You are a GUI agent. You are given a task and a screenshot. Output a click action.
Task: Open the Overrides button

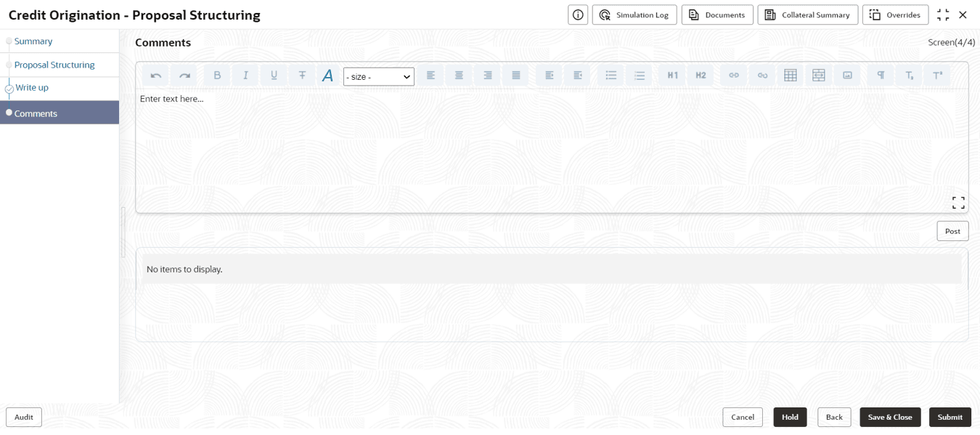pyautogui.click(x=895, y=15)
